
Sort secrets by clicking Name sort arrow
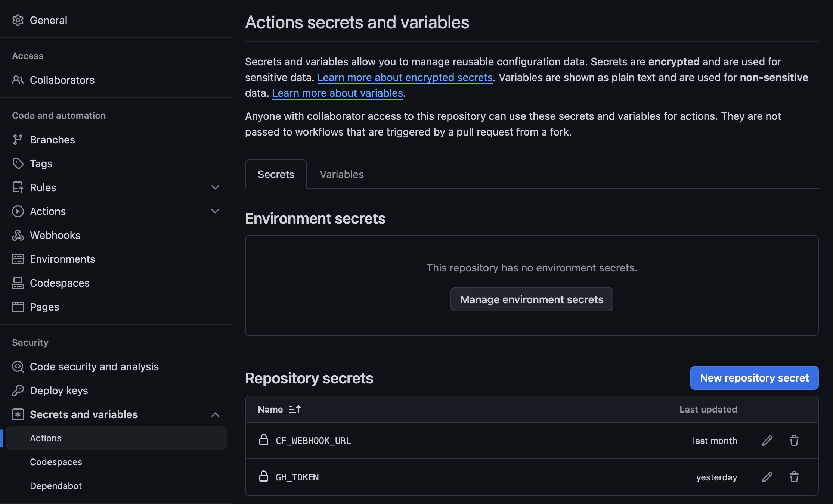pos(295,410)
